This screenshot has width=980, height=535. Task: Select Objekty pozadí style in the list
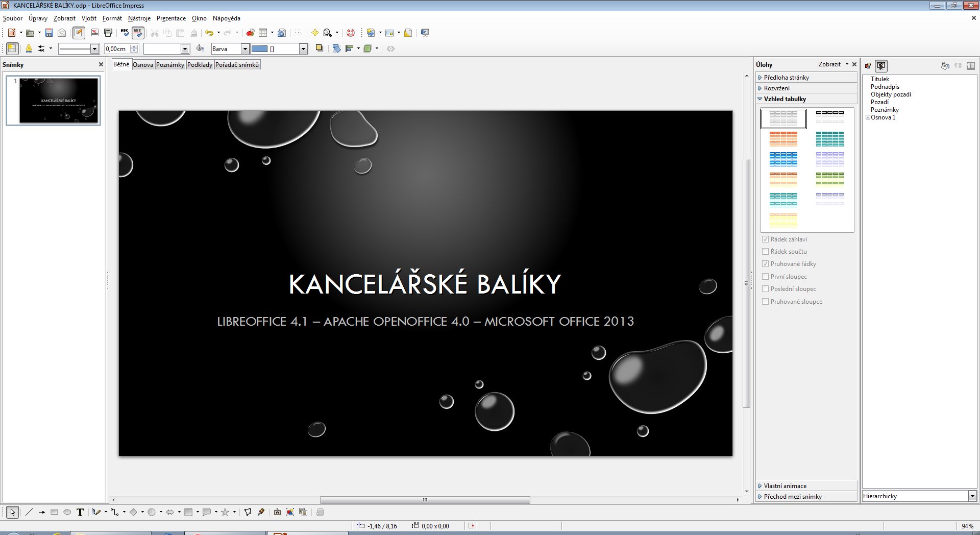[891, 94]
